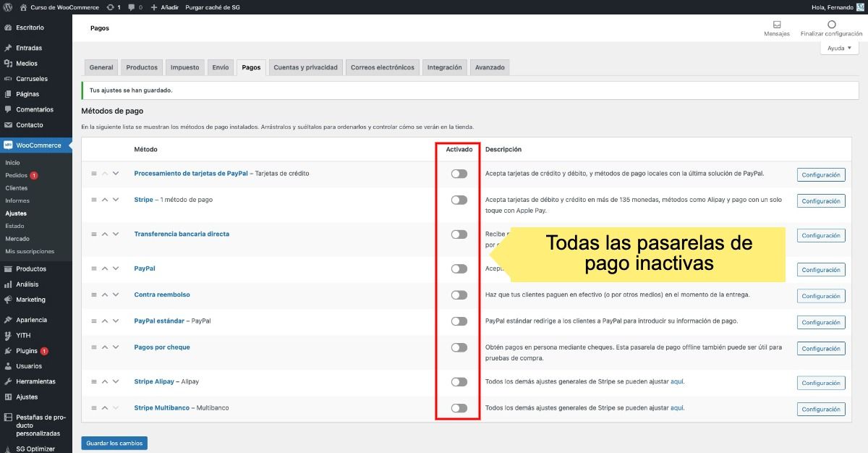Open Plugins from the sidebar
Screen dimensions: 868x453
click(27, 351)
